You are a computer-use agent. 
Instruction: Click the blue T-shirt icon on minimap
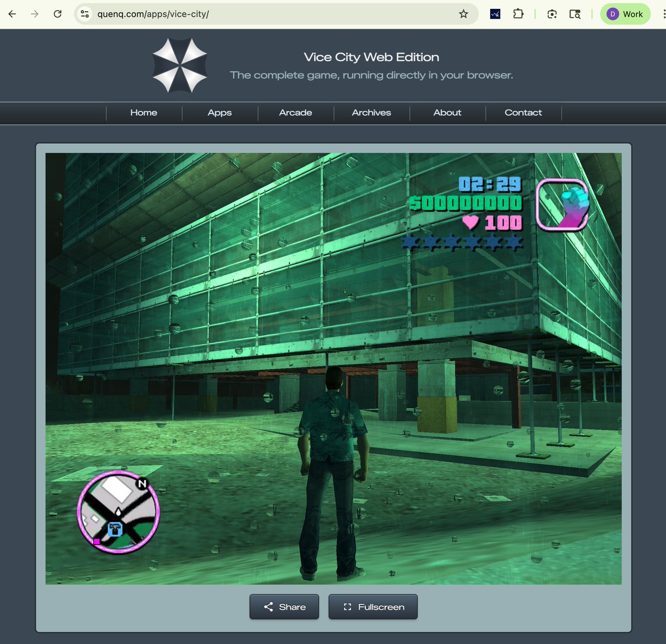[115, 529]
